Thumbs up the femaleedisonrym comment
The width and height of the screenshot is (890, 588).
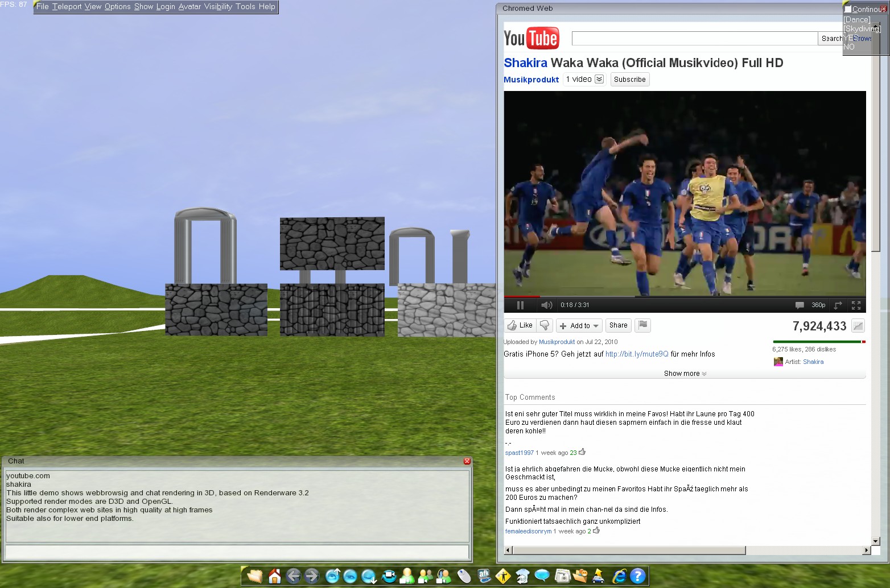tap(596, 531)
